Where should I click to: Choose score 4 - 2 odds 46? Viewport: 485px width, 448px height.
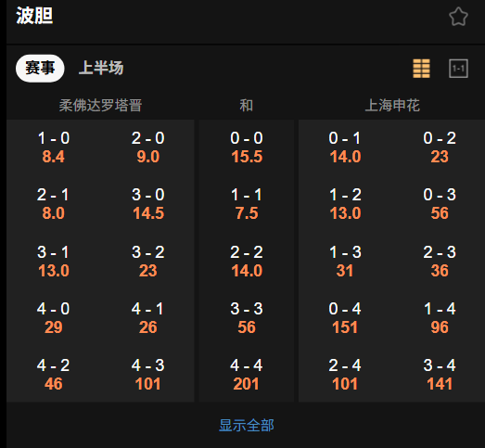[x=53, y=375]
